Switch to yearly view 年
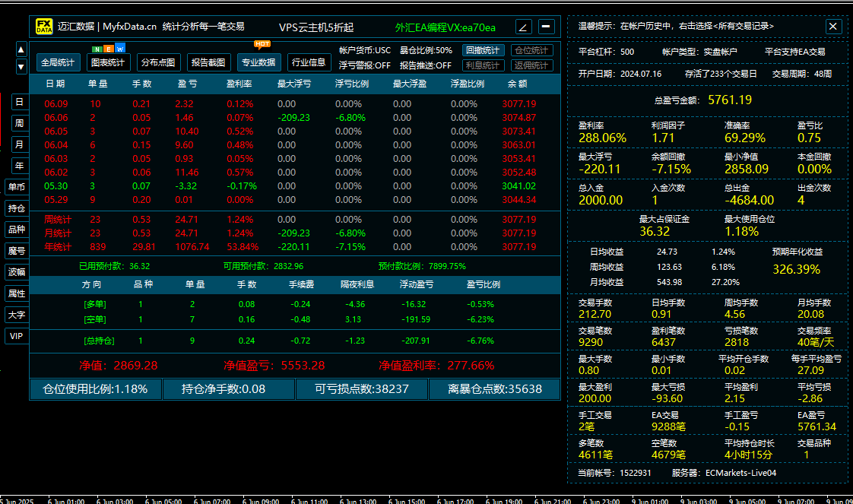853x504 pixels. tap(20, 166)
